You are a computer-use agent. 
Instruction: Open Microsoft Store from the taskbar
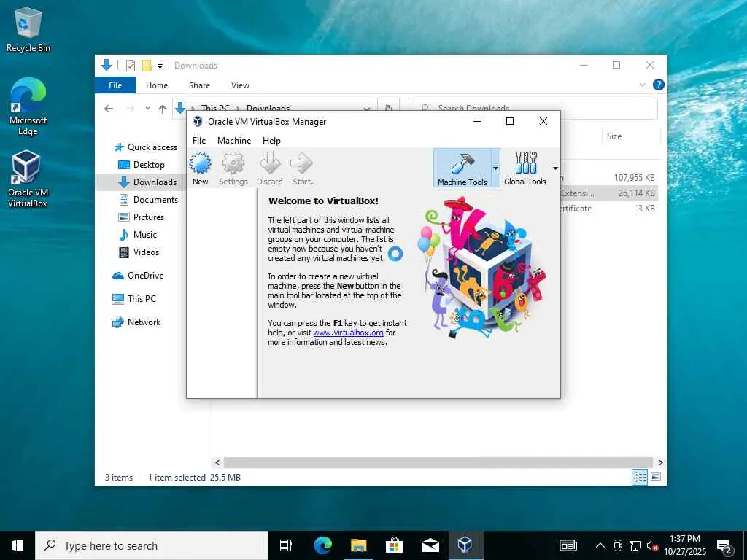(x=394, y=545)
